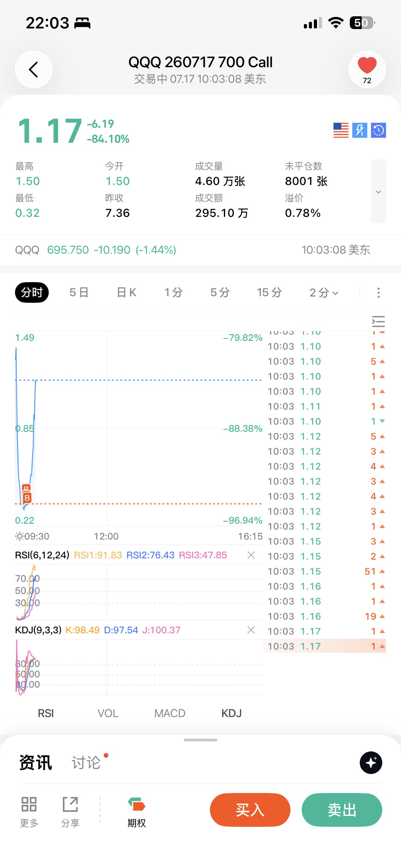Close the RSI indicator panel

(251, 555)
